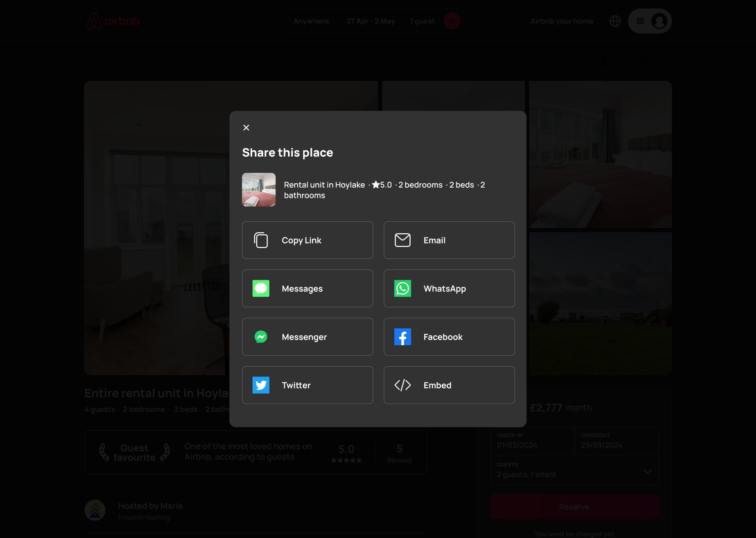Click 'Hosted by Marie' text

pos(150,506)
